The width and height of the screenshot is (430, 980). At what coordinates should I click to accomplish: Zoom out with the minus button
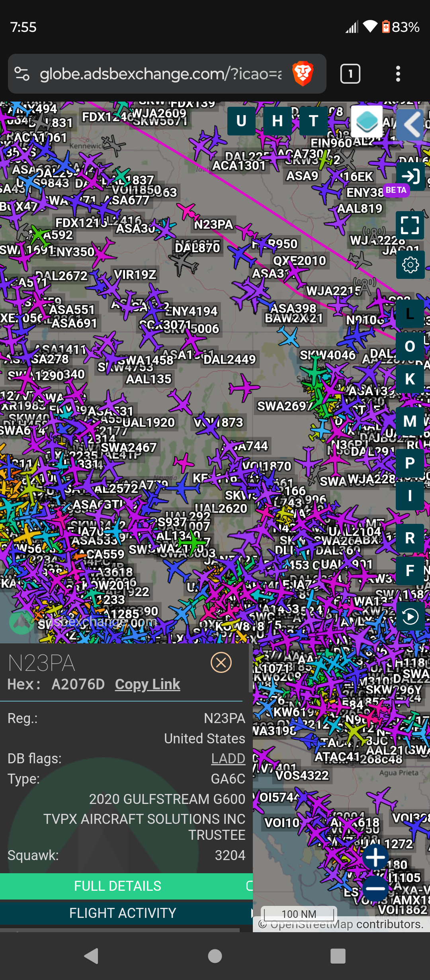pos(375,889)
